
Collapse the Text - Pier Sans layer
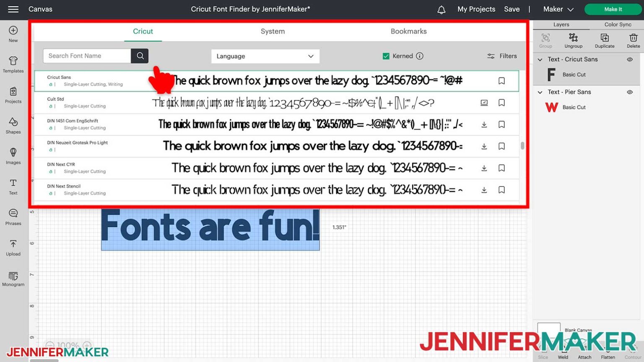(540, 92)
